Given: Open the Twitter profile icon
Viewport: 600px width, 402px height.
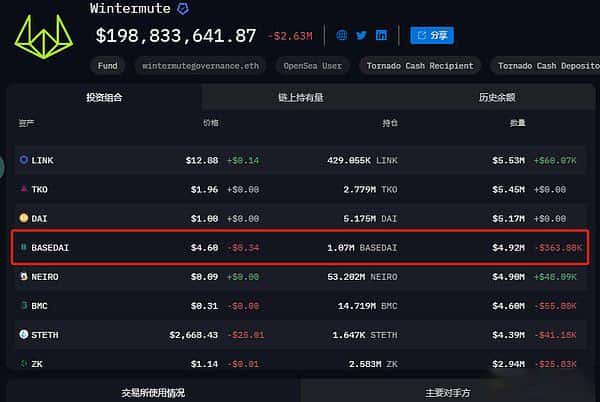Looking at the screenshot, I should click(x=361, y=36).
